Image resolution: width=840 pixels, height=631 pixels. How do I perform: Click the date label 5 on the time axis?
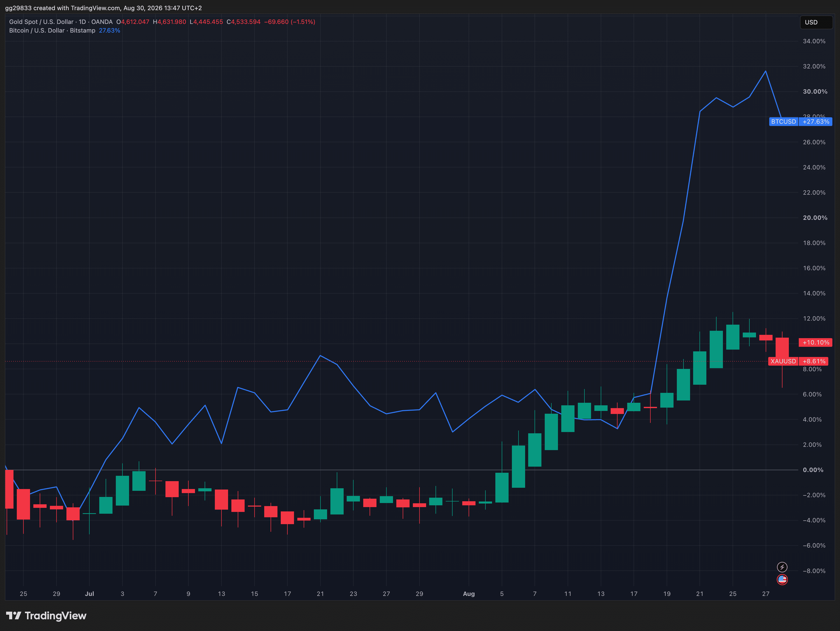tap(502, 594)
